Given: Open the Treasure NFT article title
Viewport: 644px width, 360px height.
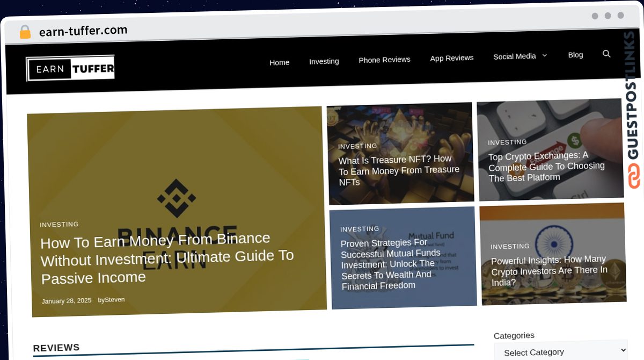Looking at the screenshot, I should click(x=399, y=170).
